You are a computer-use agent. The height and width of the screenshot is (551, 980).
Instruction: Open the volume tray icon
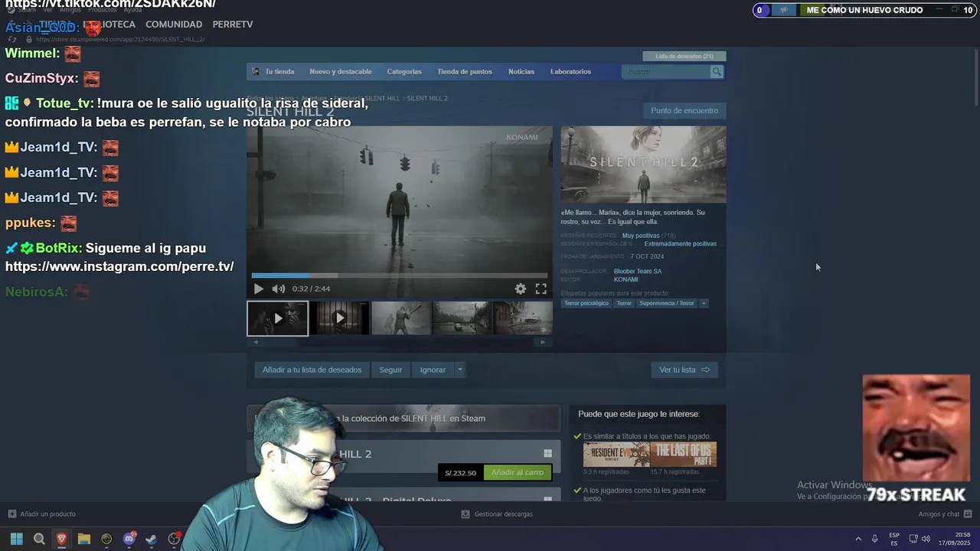(x=926, y=539)
